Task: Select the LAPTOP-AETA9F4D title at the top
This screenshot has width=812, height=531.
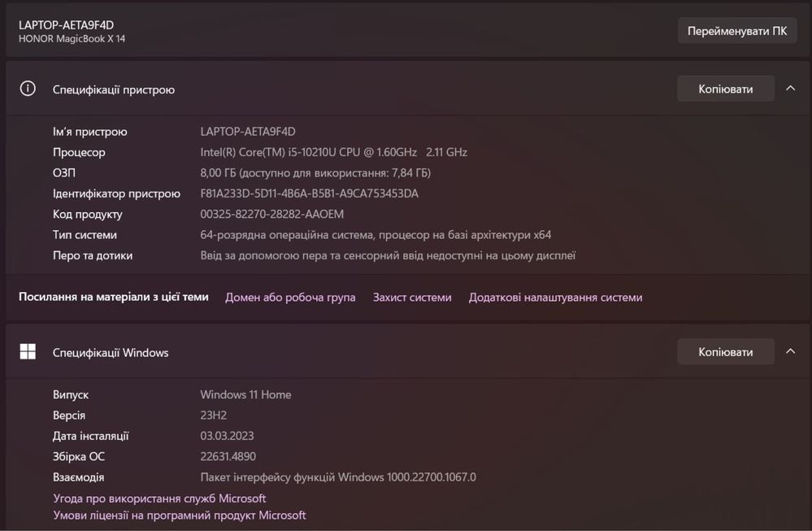Action: 67,25
